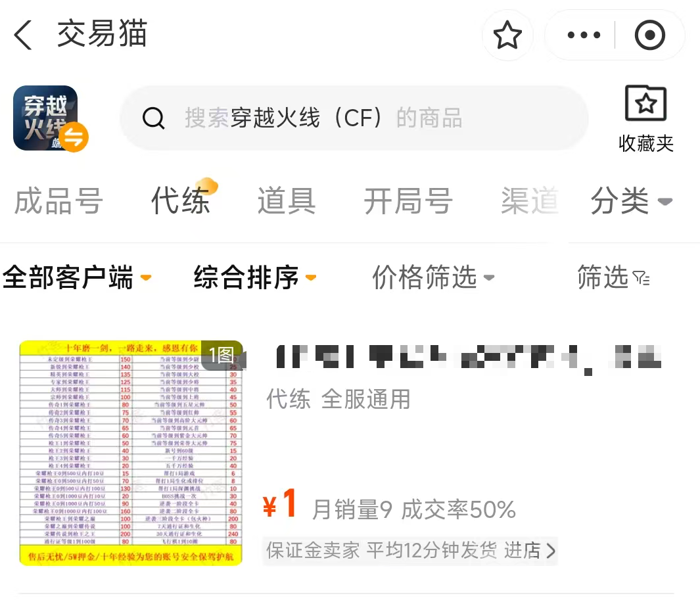Viewport: 700px width, 606px height.
Task: Go to 开局号 tab
Action: coord(408,201)
